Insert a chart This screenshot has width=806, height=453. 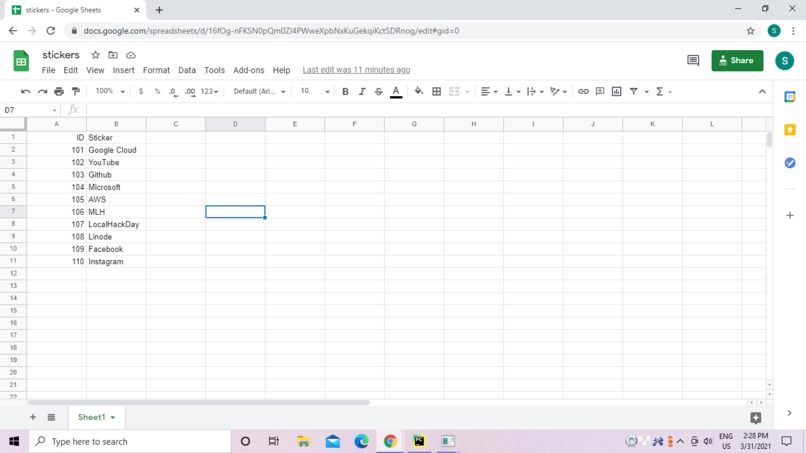coord(616,92)
